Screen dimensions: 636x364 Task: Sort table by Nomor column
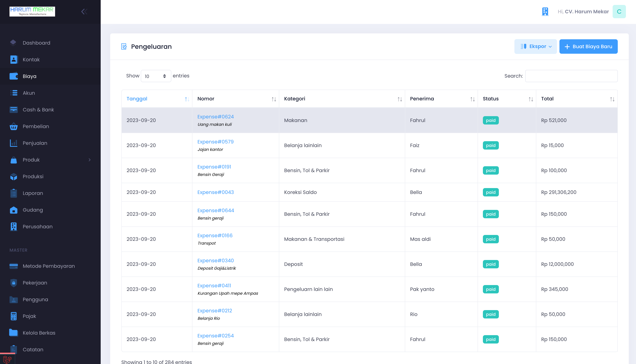(235, 99)
